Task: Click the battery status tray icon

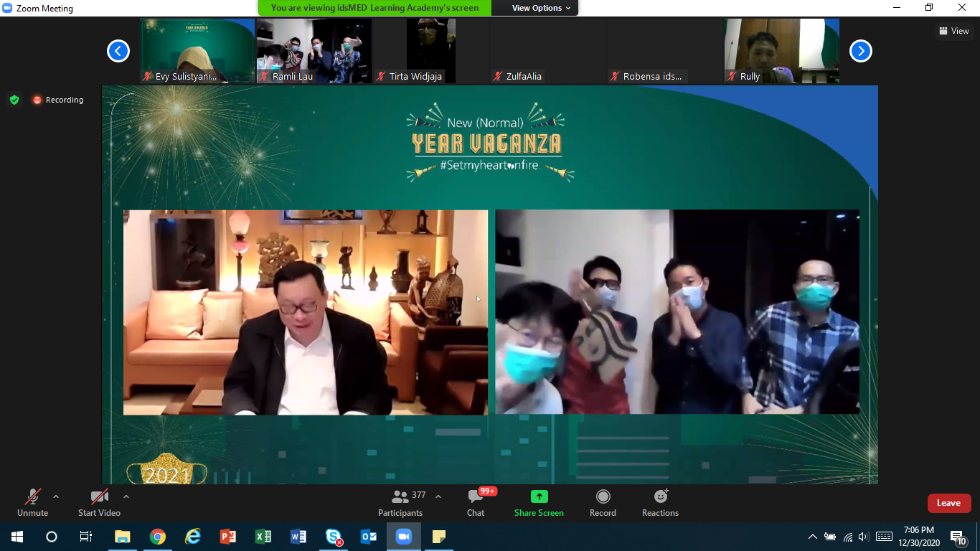Action: pyautogui.click(x=830, y=536)
